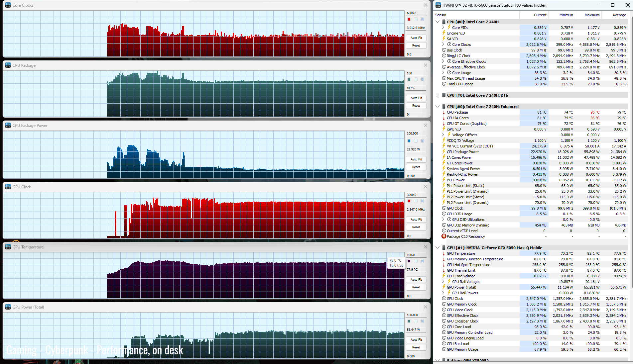This screenshot has width=633, height=364.
Task: Click the red X icon on Package C10 Residency
Action: tap(443, 236)
